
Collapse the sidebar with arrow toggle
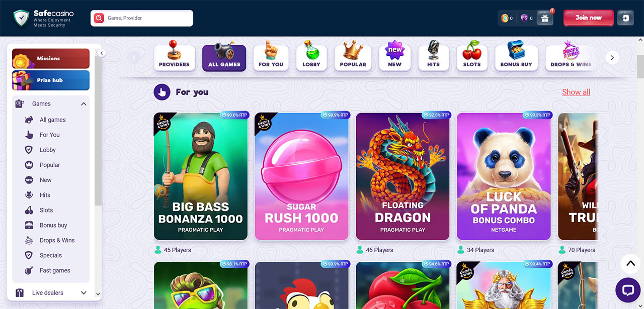(101, 53)
